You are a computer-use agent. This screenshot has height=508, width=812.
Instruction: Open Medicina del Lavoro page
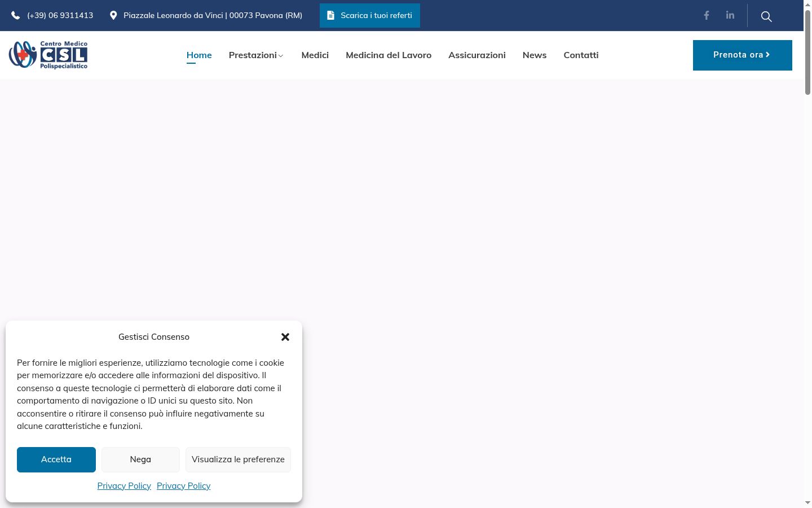point(389,55)
